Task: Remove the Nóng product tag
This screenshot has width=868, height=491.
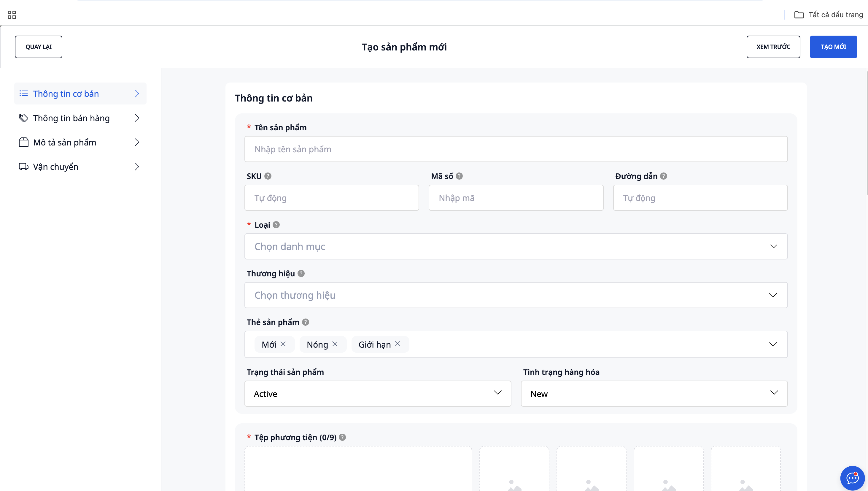Action: pos(335,344)
